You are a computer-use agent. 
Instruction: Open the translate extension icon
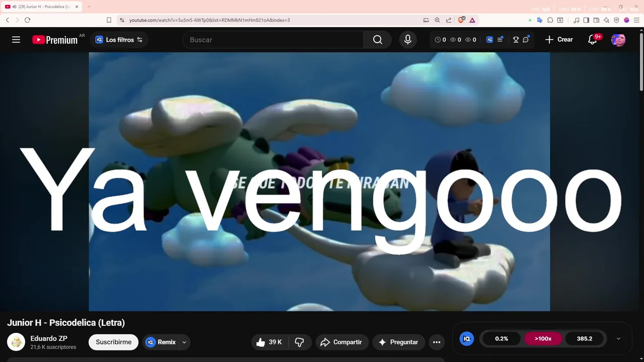coord(540,20)
